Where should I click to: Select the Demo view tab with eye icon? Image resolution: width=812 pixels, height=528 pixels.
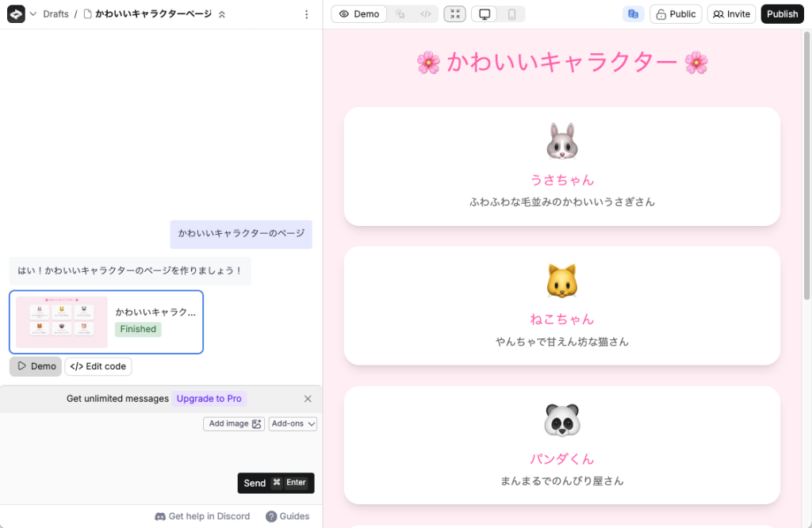(358, 14)
